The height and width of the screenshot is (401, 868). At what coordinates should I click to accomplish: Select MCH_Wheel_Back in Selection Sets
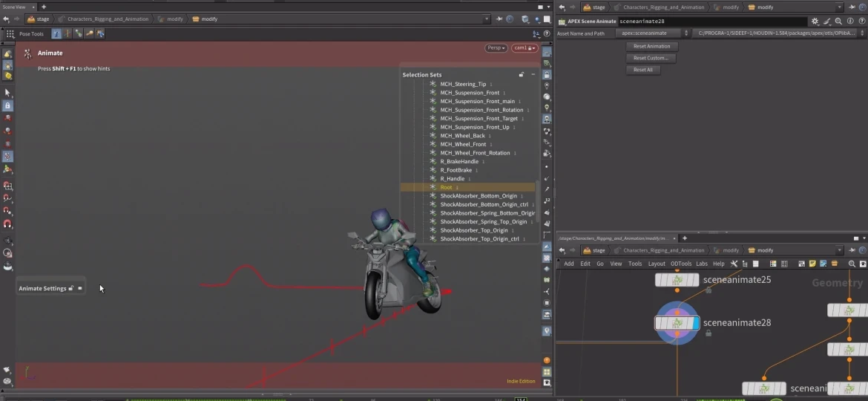[x=462, y=136]
